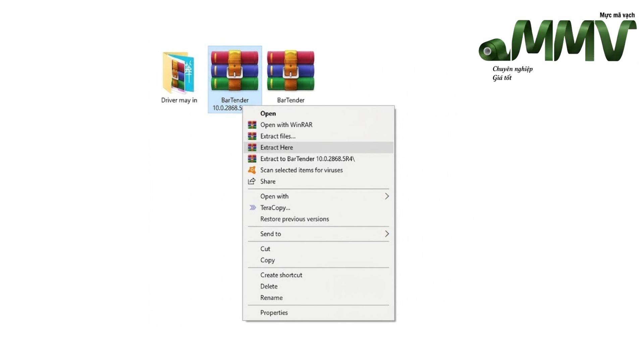Select Delete in the context menu

click(318, 287)
